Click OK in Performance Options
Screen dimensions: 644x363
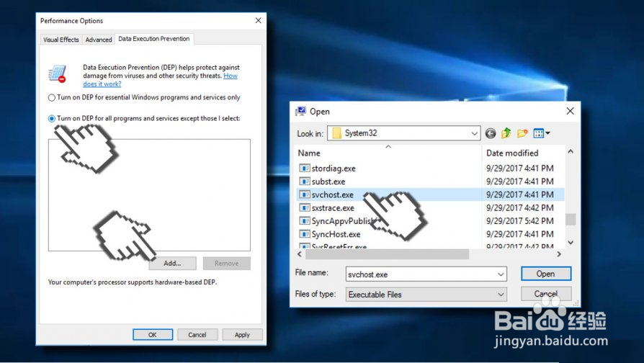[x=153, y=335]
